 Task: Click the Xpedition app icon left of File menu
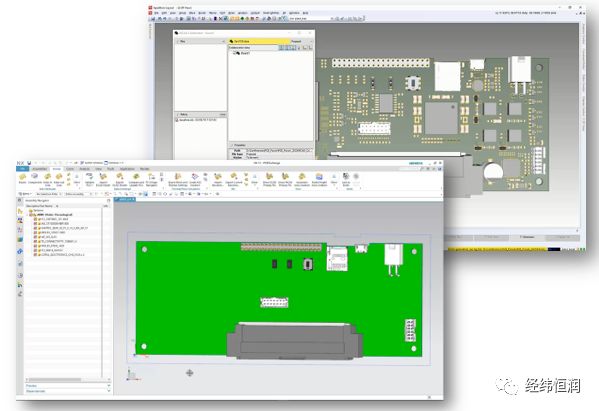click(x=151, y=13)
